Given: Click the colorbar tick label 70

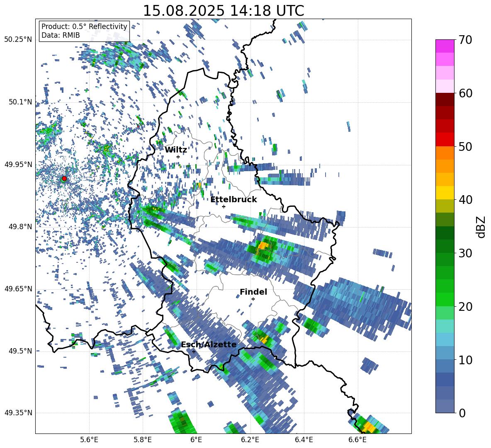Looking at the screenshot, I should [465, 40].
